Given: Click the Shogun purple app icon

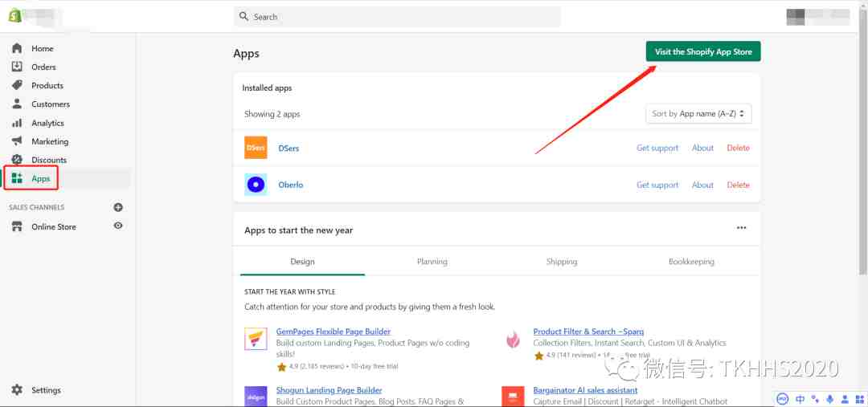Looking at the screenshot, I should click(256, 396).
